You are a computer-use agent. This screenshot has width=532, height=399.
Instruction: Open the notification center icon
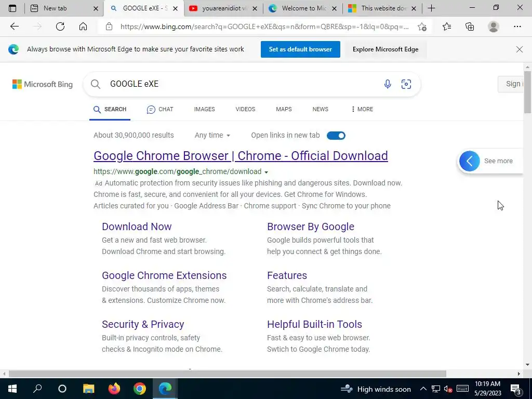(516, 389)
